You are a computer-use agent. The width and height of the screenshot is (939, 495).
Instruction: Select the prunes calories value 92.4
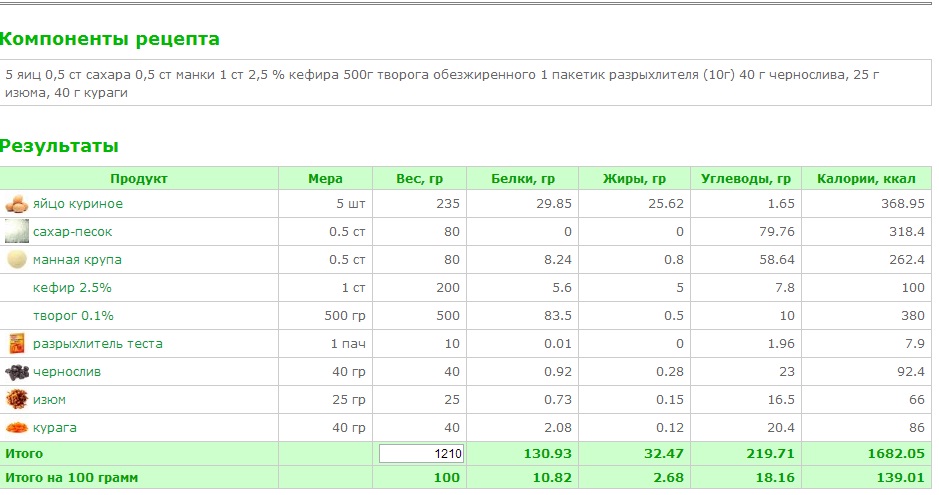pyautogui.click(x=911, y=372)
